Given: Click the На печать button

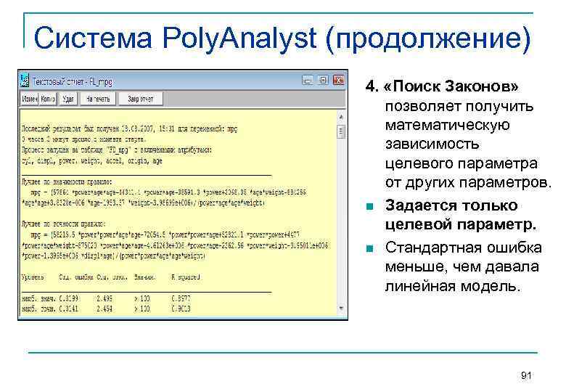Looking at the screenshot, I should (x=98, y=99).
